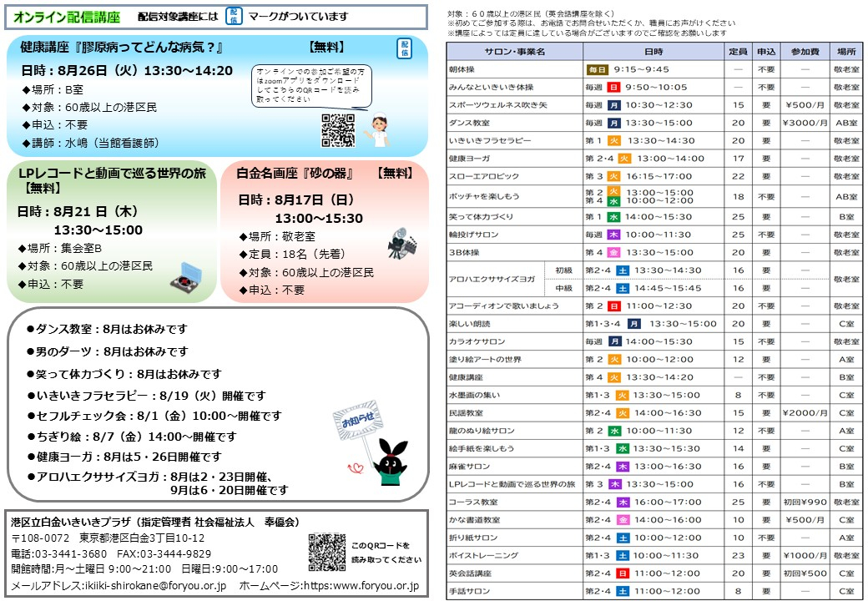Click the 配信 mark in the top header banner
Image resolution: width=868 pixels, height=601 pixels.
[234, 16]
